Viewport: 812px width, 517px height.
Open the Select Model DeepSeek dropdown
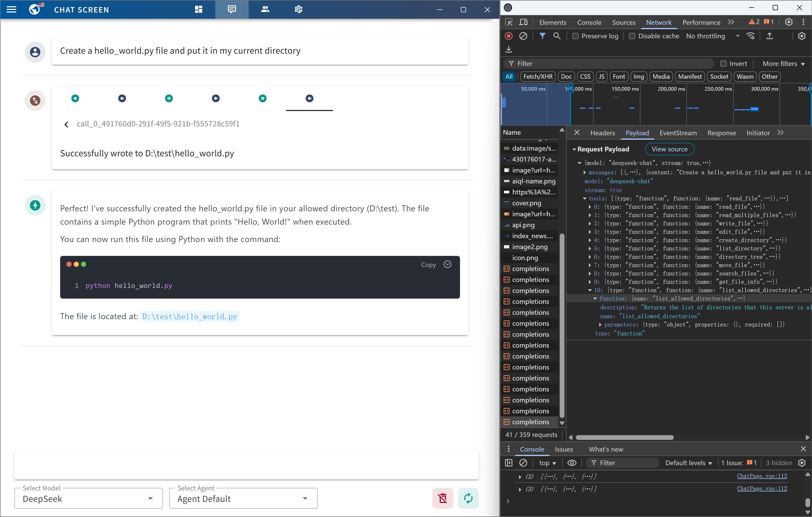click(x=88, y=498)
